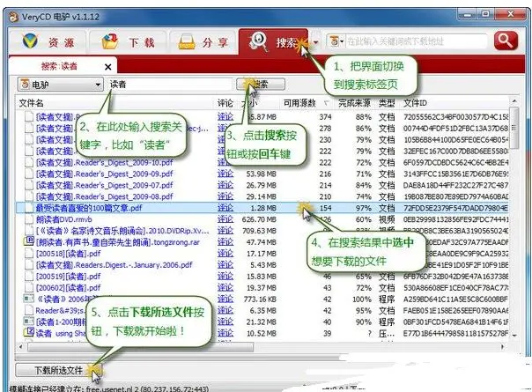532x392 pixels.
Task: Switch to the 下载 (Download) tab
Action: coord(129,42)
